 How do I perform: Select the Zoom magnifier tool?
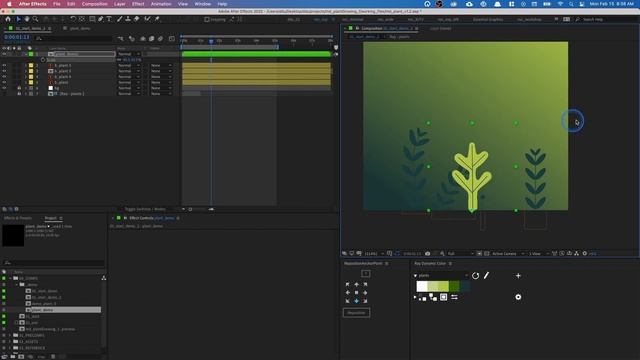(x=36, y=19)
